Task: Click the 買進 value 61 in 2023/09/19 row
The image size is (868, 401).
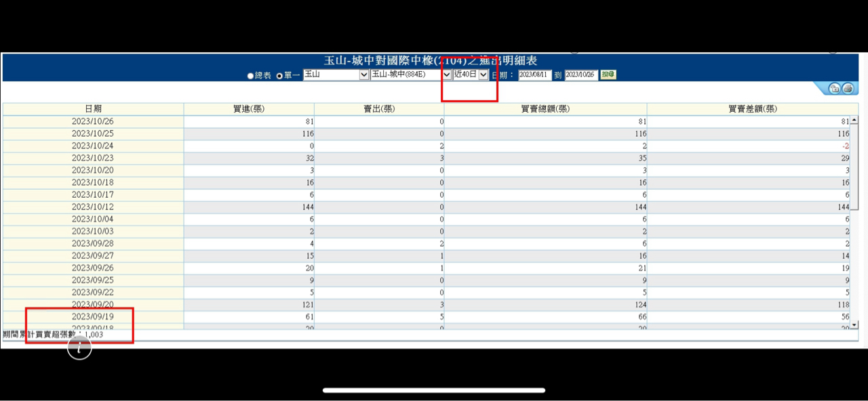Action: (x=310, y=317)
